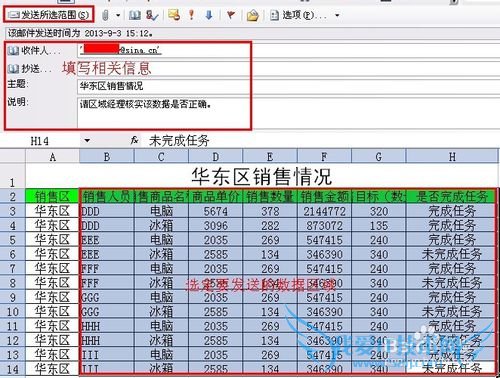
Task: Click the title cell 华东区销售情况 in row 1
Action: 262,176
